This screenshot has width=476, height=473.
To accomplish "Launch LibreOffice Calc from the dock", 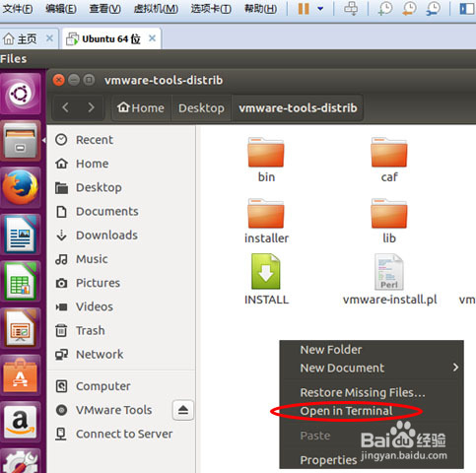I will point(21,282).
